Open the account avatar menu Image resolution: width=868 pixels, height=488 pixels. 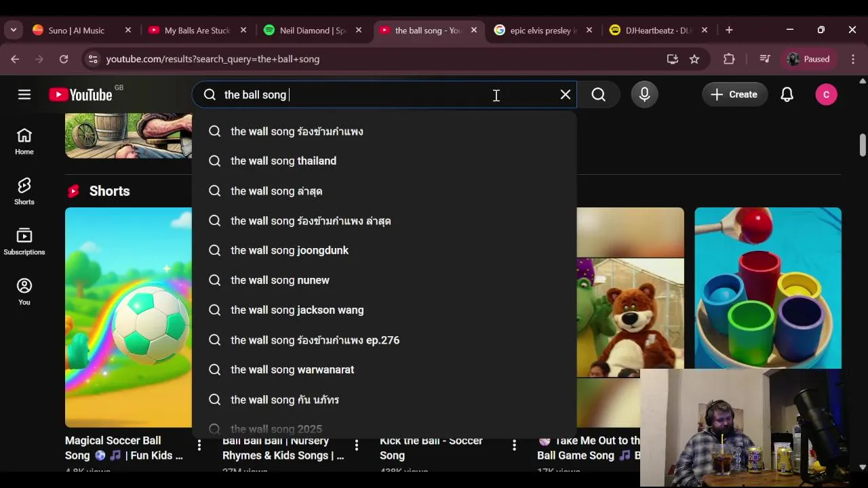pyautogui.click(x=826, y=95)
